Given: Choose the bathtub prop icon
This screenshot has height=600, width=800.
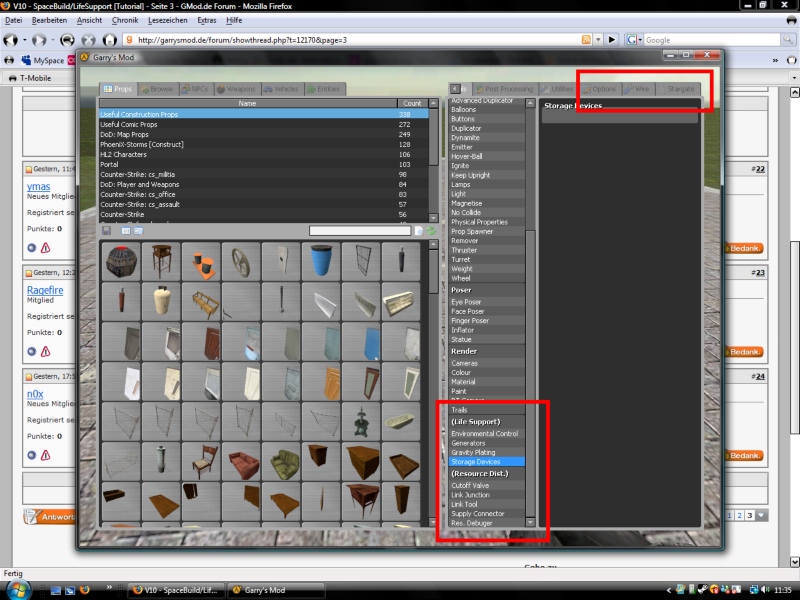Looking at the screenshot, I should [x=401, y=418].
